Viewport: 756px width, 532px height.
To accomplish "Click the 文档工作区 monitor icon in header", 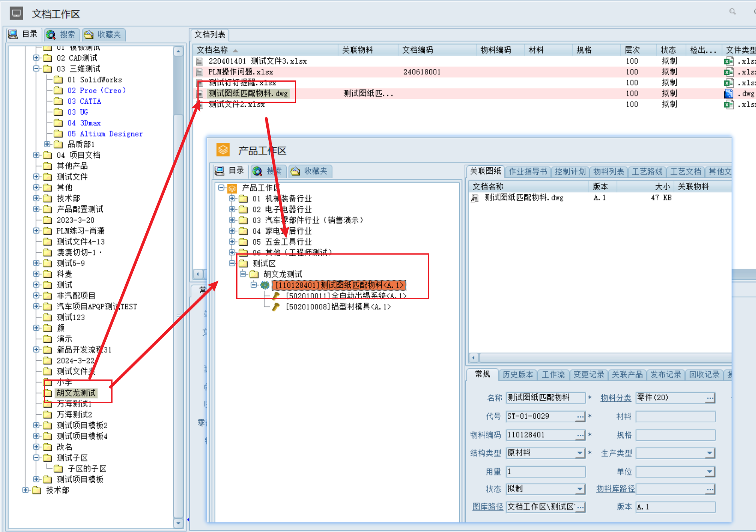I will click(16, 14).
